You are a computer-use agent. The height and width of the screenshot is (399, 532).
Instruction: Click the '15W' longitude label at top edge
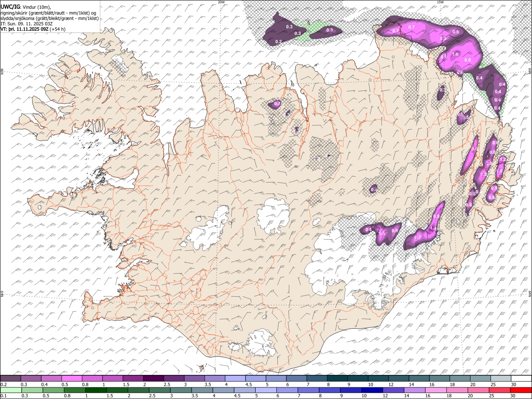(440, 2)
